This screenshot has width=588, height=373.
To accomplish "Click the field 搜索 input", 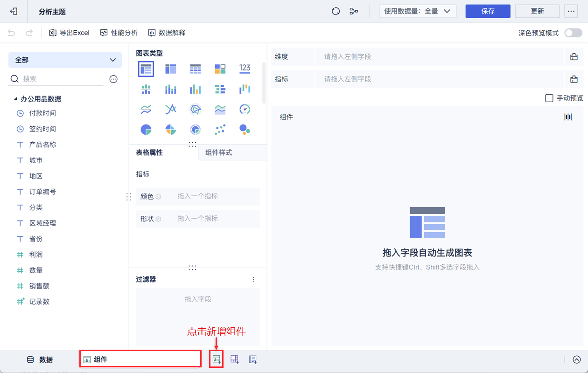I will click(56, 79).
